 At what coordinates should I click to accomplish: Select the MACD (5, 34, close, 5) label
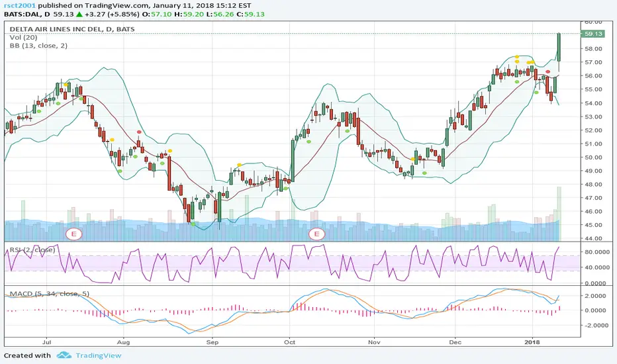[50, 294]
